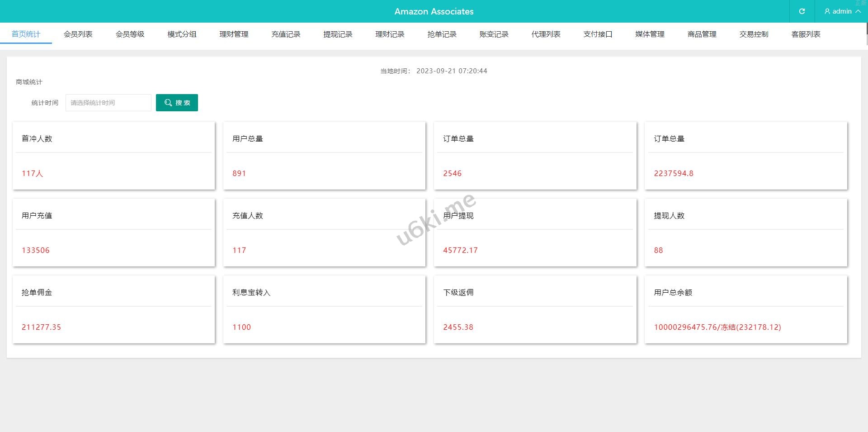Go to the 交易控制 tab
This screenshot has width=868, height=432.
[754, 34]
